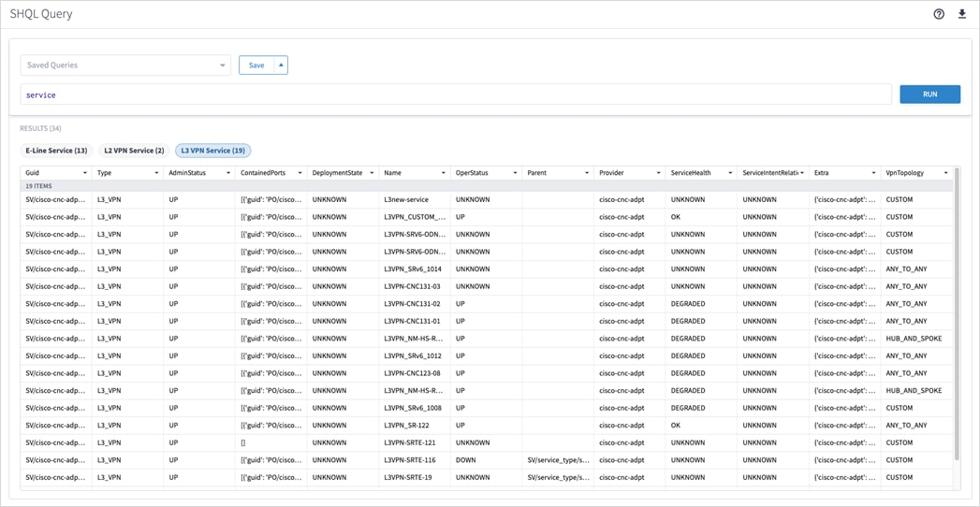Run the SHQL query

pos(930,94)
